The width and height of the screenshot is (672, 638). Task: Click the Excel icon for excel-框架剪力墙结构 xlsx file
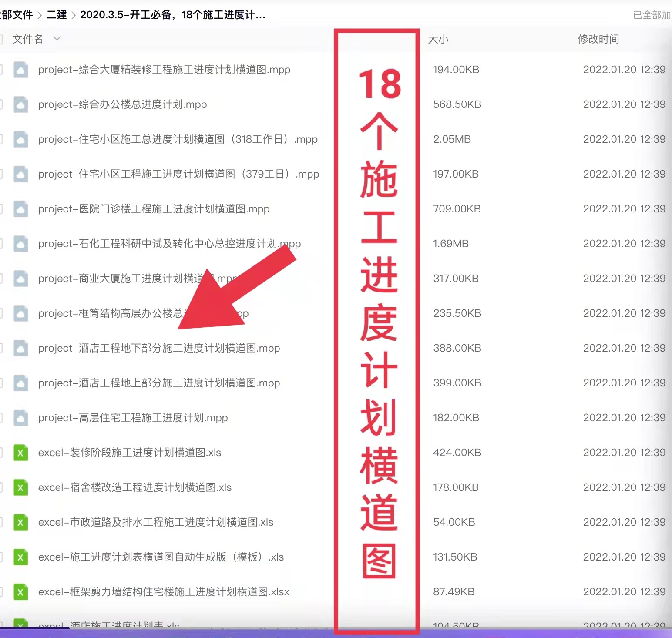point(20,592)
